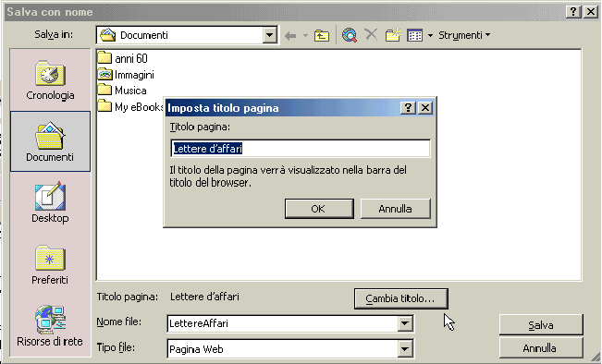Click help button of Salva con nome
The image size is (602, 364).
click(x=572, y=12)
